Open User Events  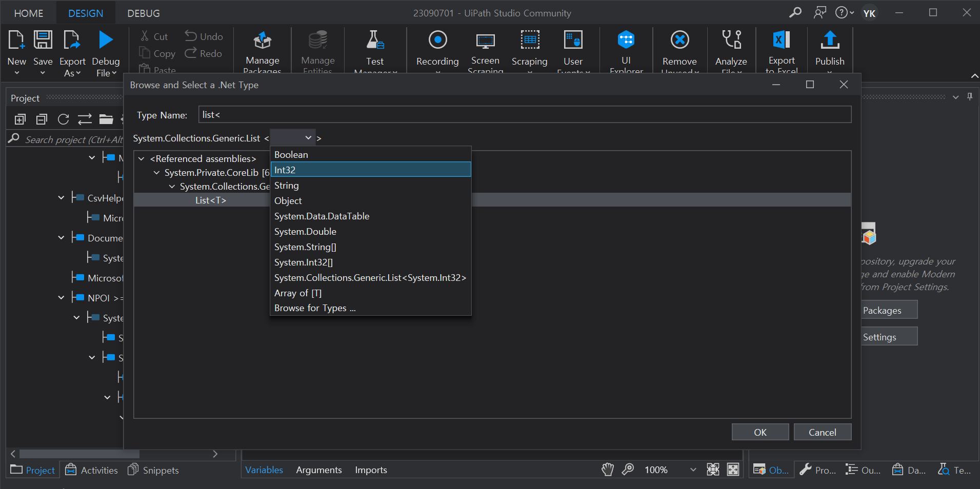pos(573,51)
